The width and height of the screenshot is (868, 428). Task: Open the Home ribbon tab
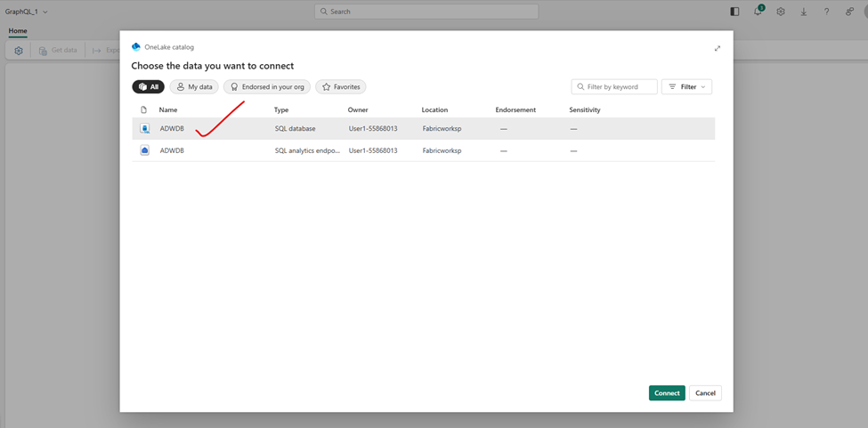(x=18, y=31)
